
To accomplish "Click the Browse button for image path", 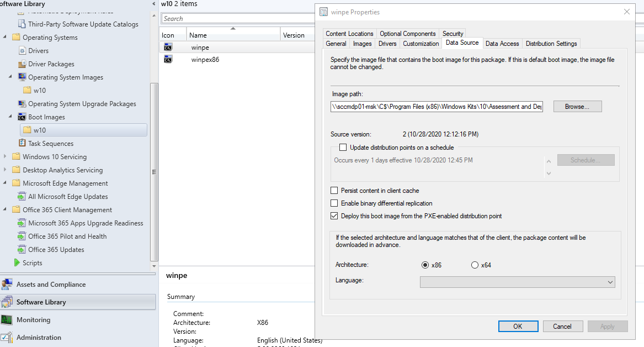I will pos(577,107).
